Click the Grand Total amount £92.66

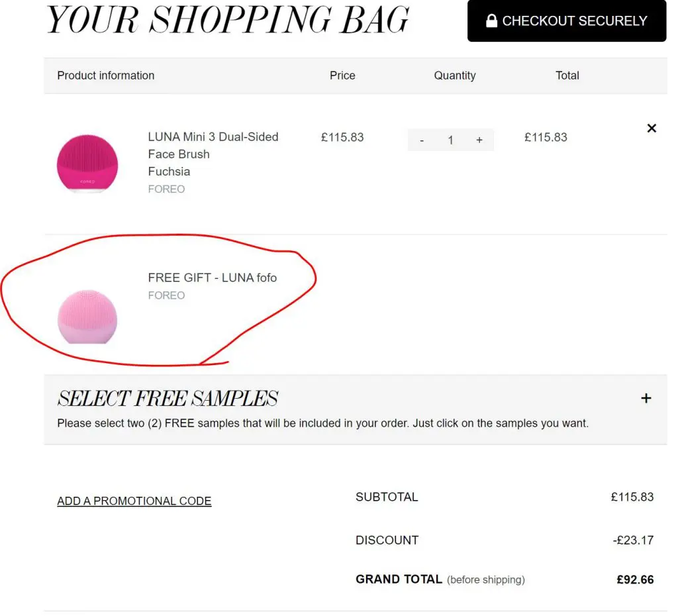635,580
